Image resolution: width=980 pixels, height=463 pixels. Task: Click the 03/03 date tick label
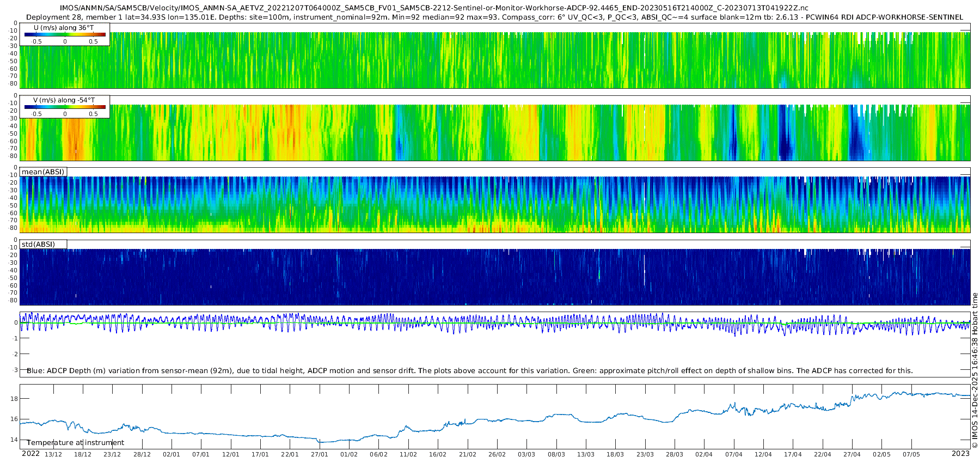point(526,454)
